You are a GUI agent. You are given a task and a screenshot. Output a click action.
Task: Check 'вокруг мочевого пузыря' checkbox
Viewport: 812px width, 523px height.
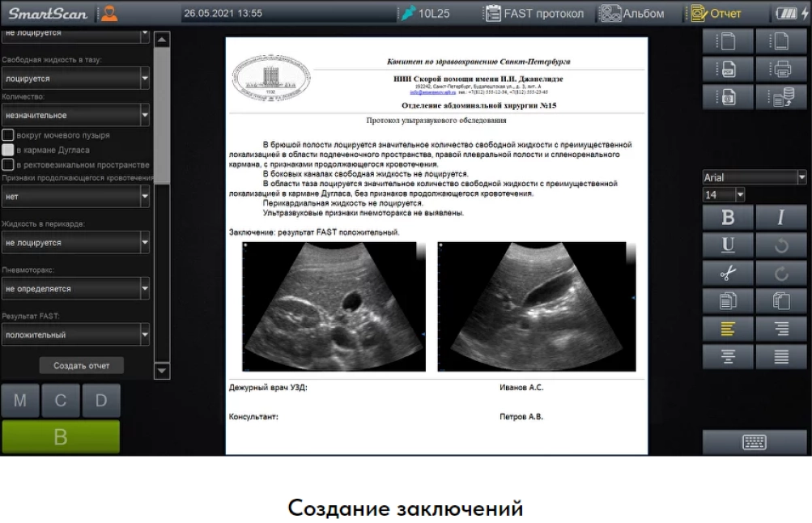(x=8, y=135)
